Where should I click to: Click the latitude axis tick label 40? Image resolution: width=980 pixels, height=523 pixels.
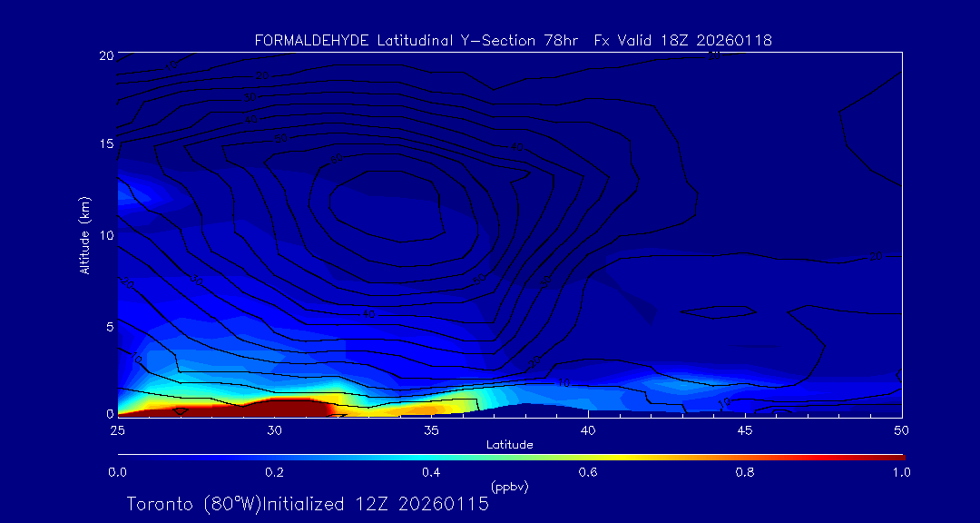(588, 429)
